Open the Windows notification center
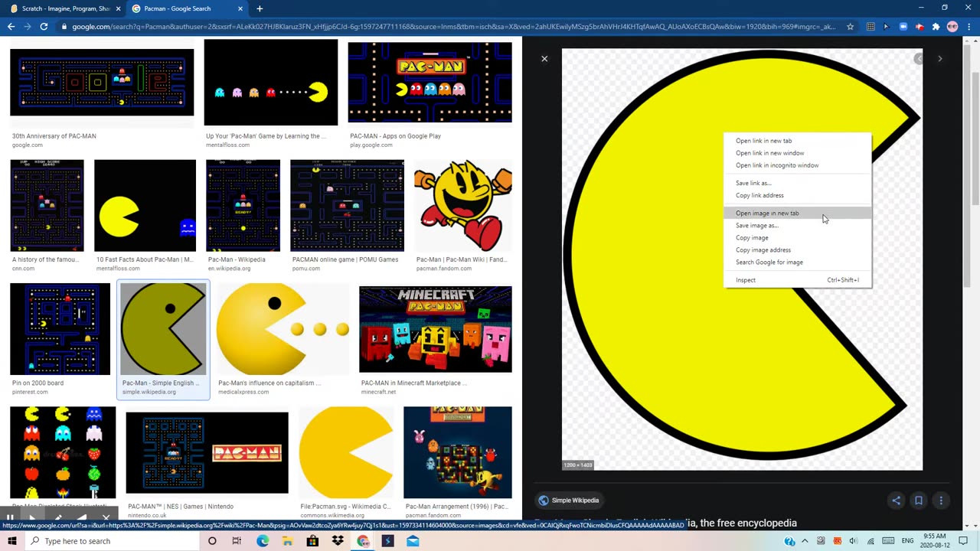The image size is (980, 551). pos(963,541)
